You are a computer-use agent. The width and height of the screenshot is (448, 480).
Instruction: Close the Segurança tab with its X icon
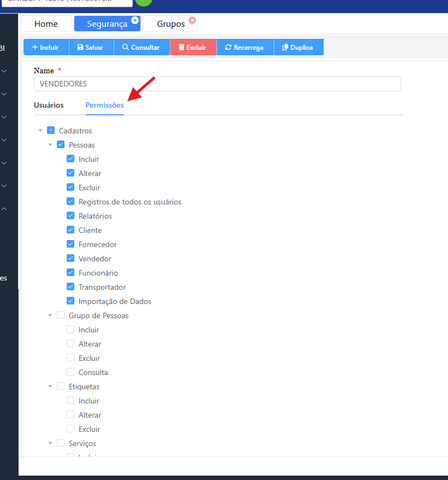coord(135,20)
